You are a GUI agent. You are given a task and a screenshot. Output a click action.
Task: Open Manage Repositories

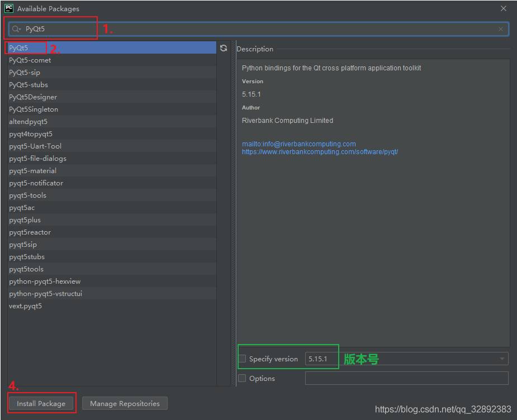[x=125, y=403]
